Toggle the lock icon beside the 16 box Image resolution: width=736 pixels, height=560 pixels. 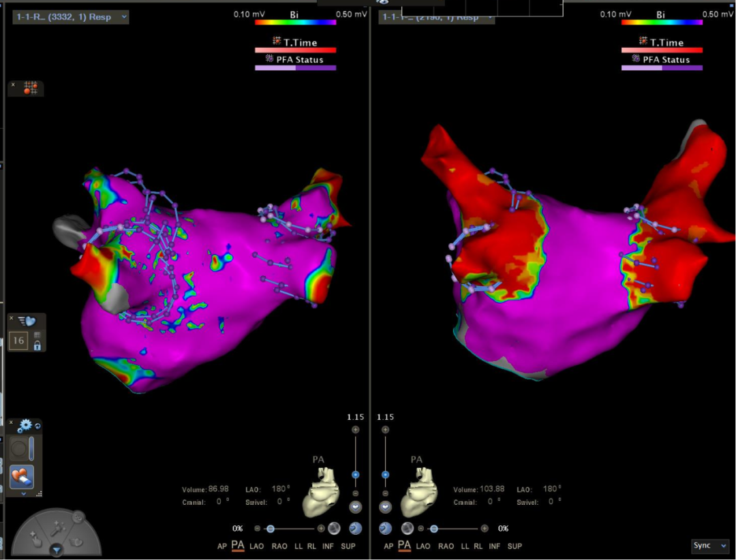pyautogui.click(x=37, y=345)
